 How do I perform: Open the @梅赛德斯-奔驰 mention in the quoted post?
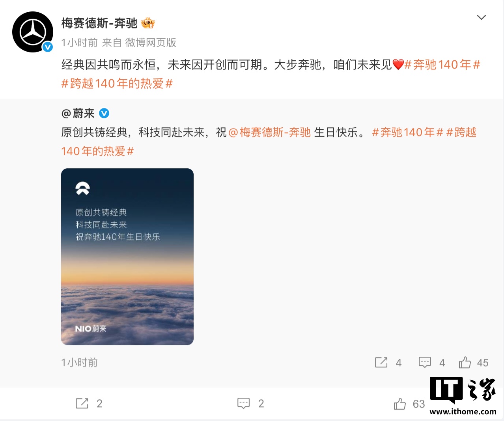[x=269, y=132]
